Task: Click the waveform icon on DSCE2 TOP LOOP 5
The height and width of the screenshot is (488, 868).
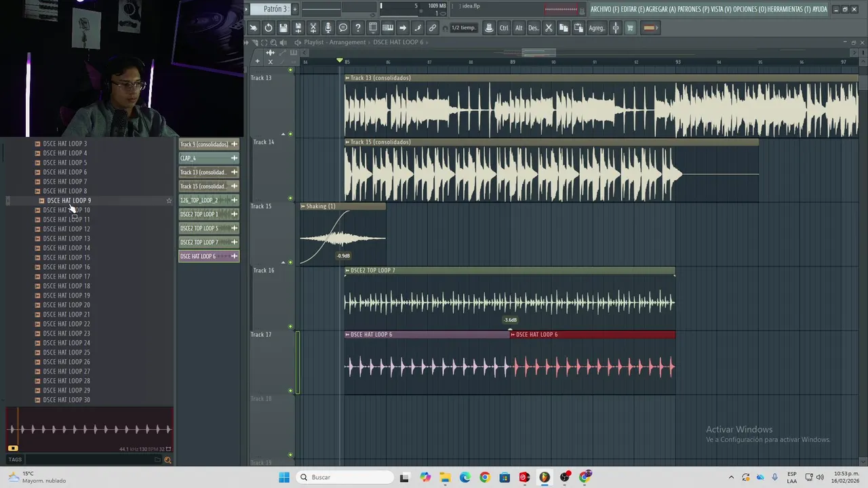Action: (234, 228)
